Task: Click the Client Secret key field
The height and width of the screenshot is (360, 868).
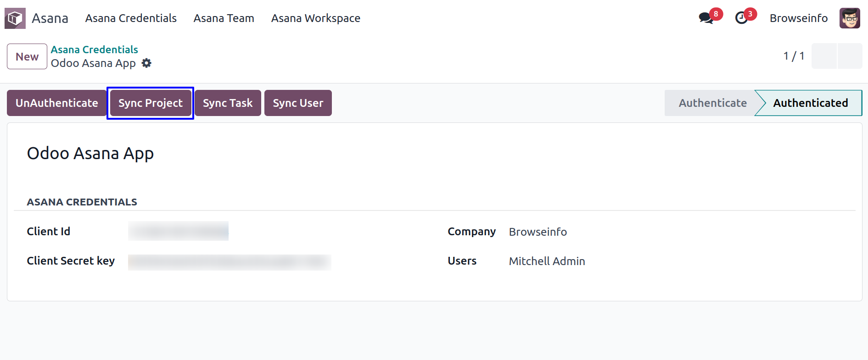Action: pos(230,262)
